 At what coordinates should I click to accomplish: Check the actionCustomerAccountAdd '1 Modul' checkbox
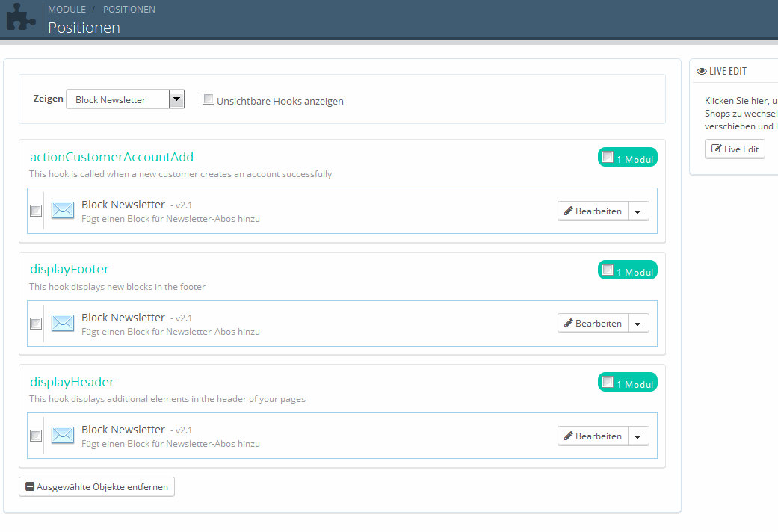[608, 158]
